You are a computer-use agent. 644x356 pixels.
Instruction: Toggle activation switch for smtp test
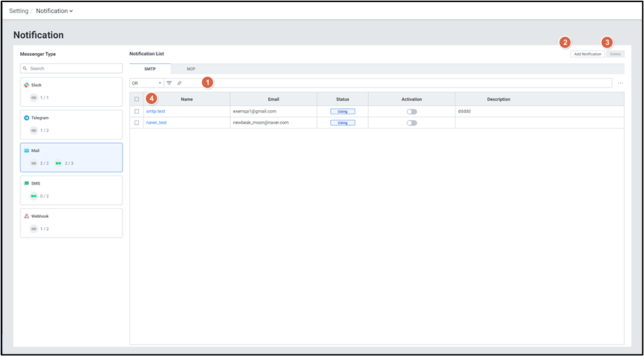point(411,112)
